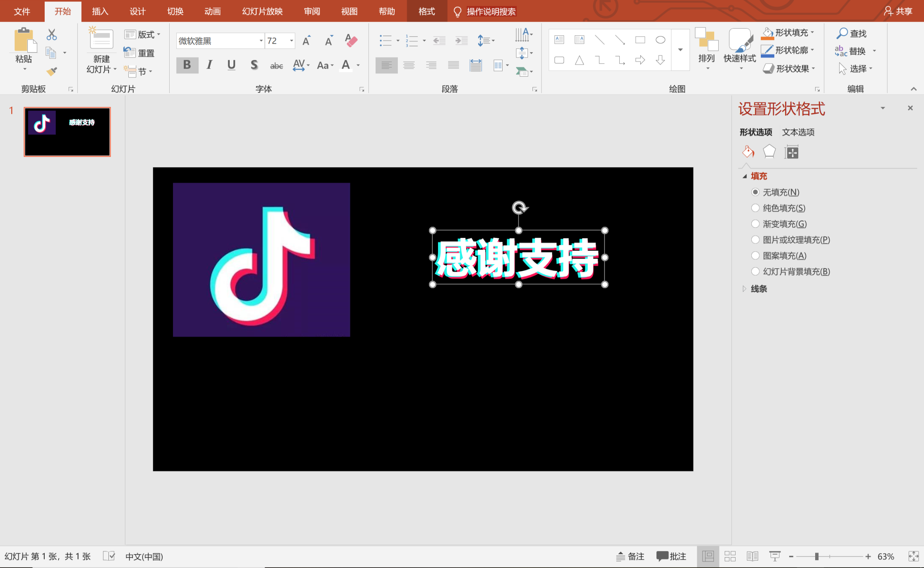Screen dimensions: 924x568
Task: Open the font size dropdown
Action: click(292, 41)
